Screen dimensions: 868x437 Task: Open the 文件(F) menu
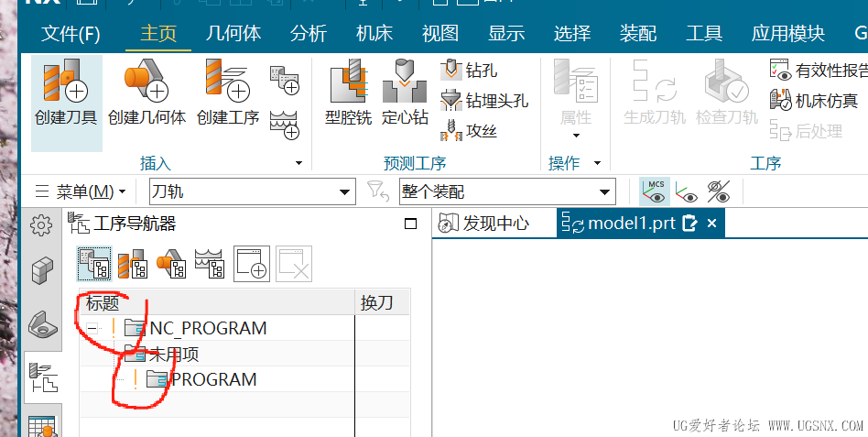coord(71,34)
